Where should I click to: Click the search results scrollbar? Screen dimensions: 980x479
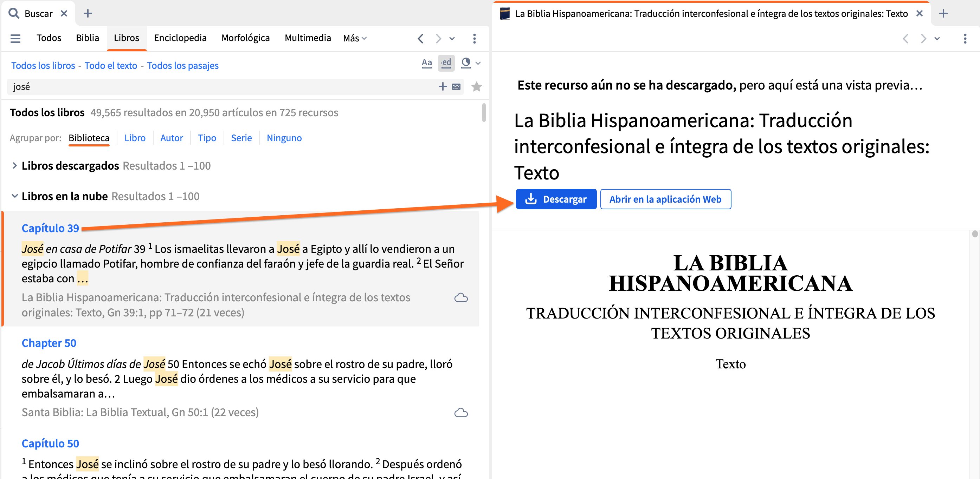pos(484,112)
